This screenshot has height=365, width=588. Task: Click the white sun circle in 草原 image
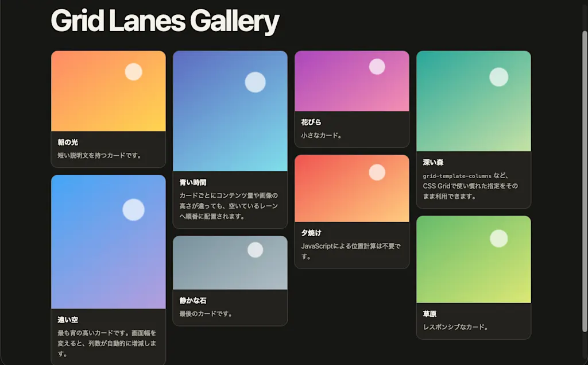[499, 239]
